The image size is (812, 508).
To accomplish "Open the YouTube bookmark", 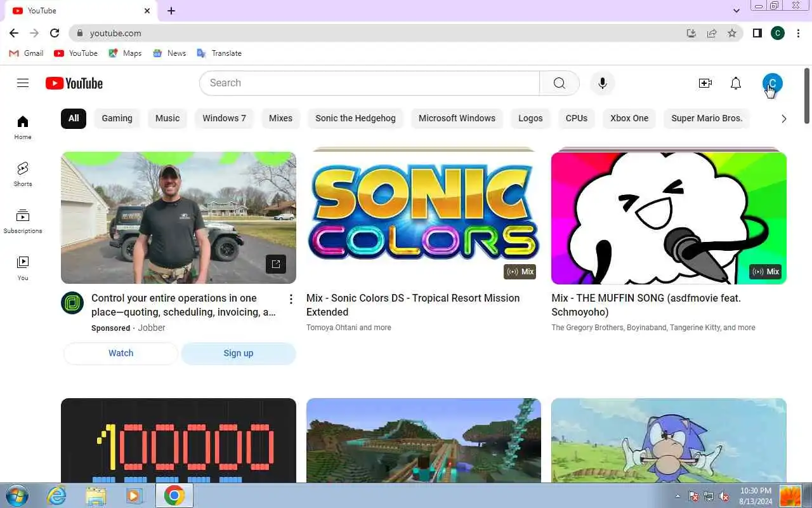I will 75,53.
